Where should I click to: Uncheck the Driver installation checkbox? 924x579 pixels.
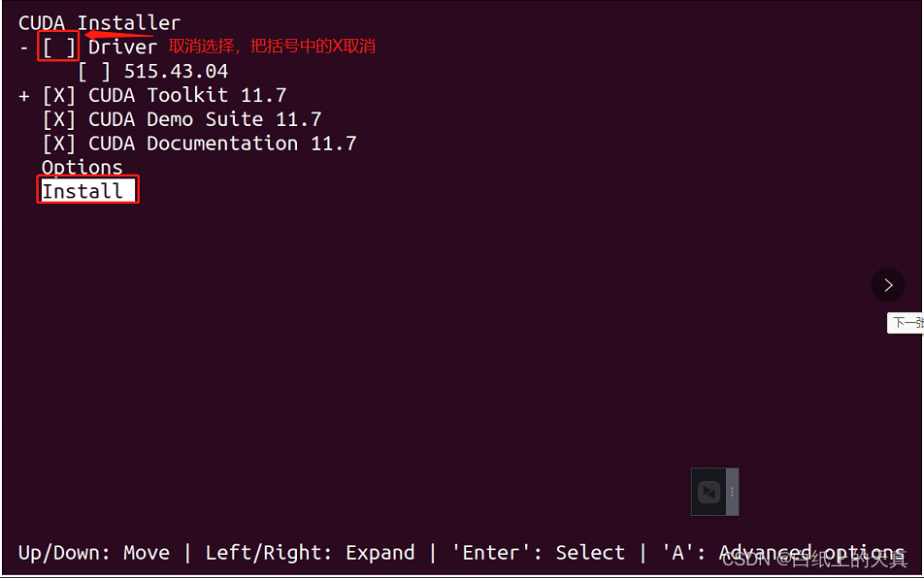[x=57, y=46]
